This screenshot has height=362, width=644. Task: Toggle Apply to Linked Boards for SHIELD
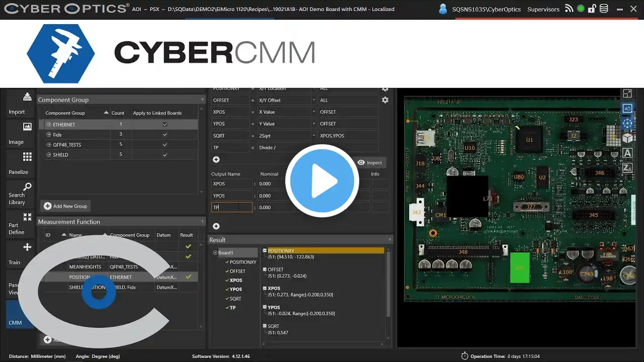click(165, 154)
